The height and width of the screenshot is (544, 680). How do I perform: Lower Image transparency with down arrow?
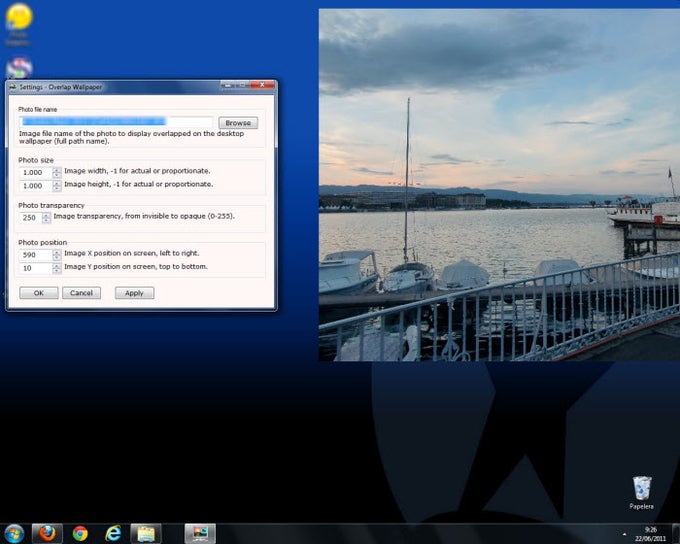46,221
